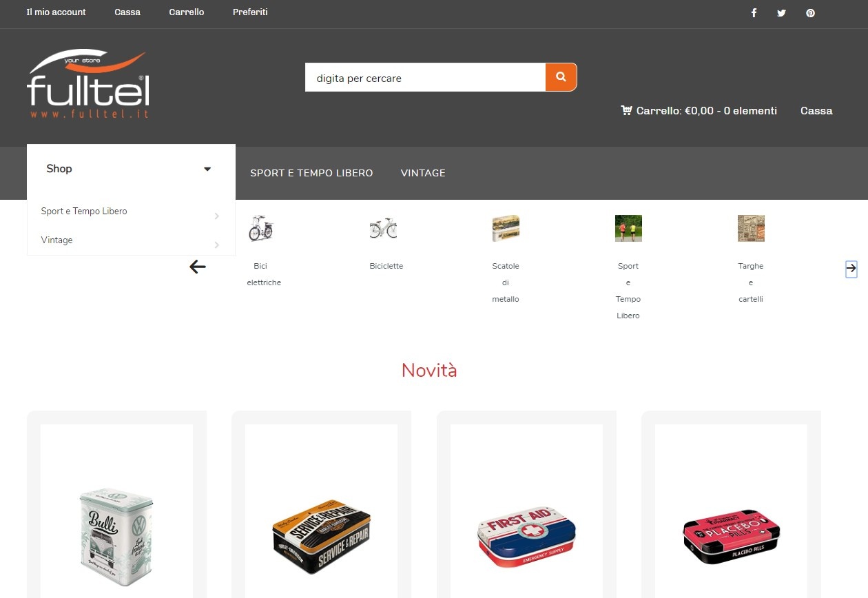868x598 pixels.
Task: Open the Pinterest social icon
Action: click(x=810, y=13)
